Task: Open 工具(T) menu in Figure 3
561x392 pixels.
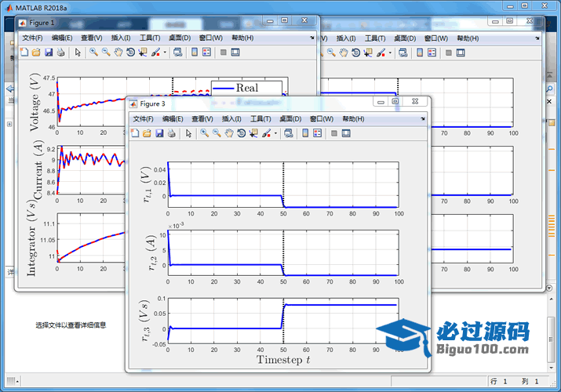Action: tap(260, 119)
